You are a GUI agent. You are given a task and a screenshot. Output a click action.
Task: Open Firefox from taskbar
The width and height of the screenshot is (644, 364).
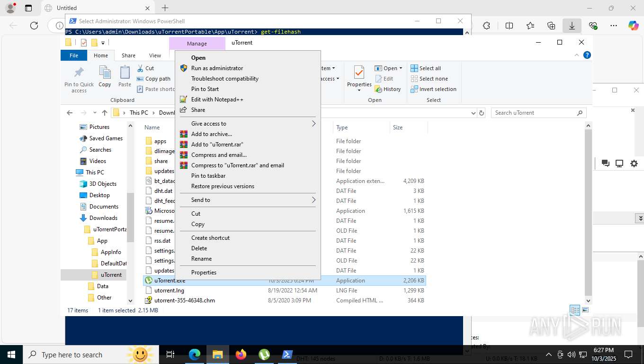coord(241,354)
